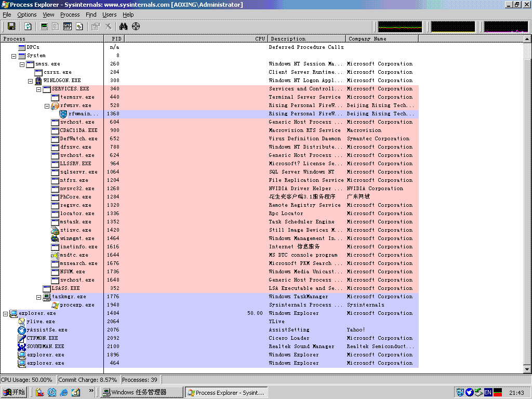Viewport: 532px width, 399px height.
Task: Click the Save floppy disk toolbar icon
Action: coord(11,26)
